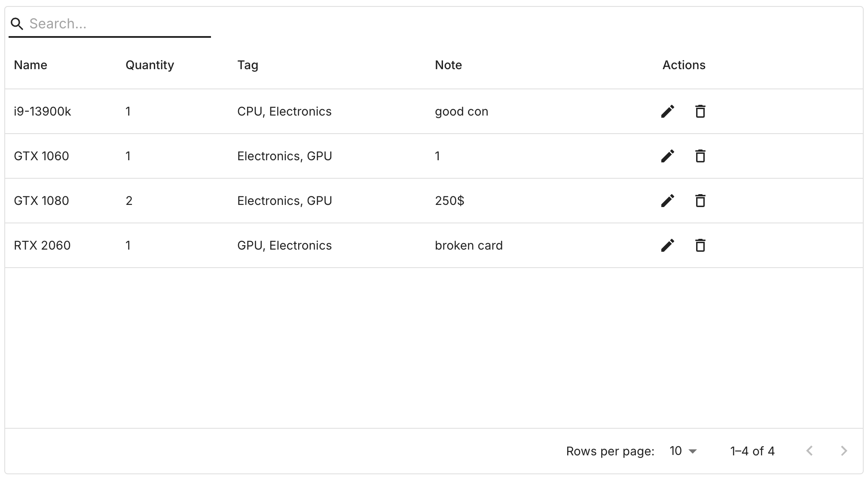Delete the i9-13900k entry
Screen dimensions: 868x482
700,111
